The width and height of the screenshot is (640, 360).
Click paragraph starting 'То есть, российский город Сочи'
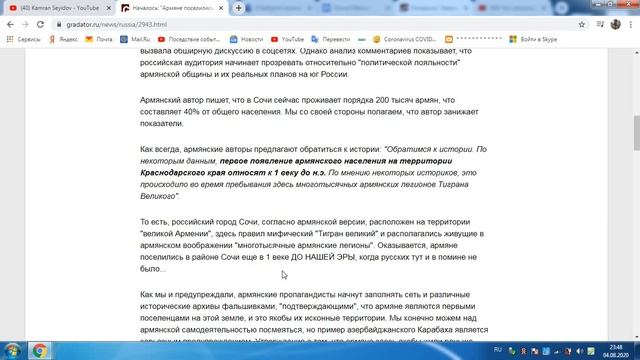point(312,245)
